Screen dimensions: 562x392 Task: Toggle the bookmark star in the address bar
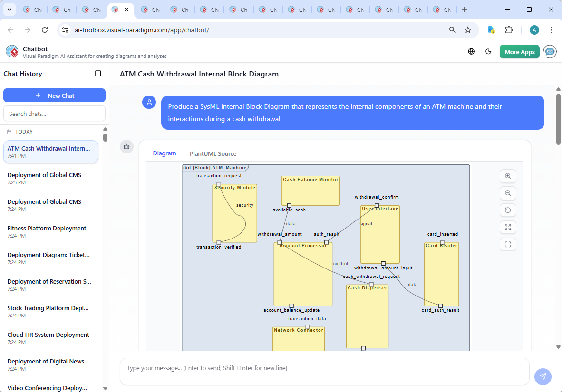point(468,29)
